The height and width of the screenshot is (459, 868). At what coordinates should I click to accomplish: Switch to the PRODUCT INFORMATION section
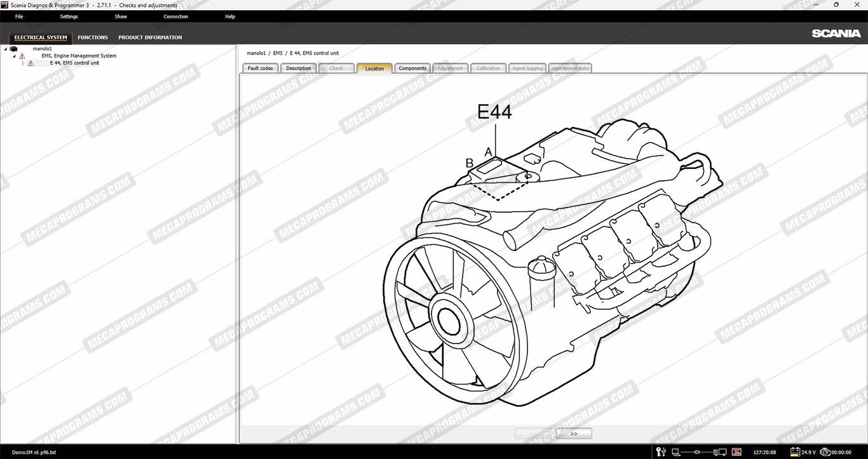tap(150, 37)
